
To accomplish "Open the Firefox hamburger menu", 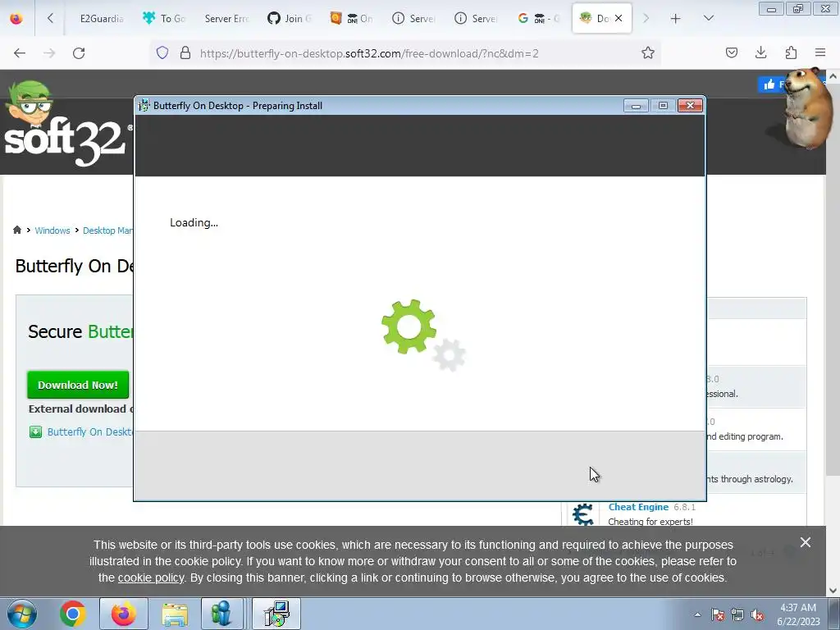I will tap(820, 53).
